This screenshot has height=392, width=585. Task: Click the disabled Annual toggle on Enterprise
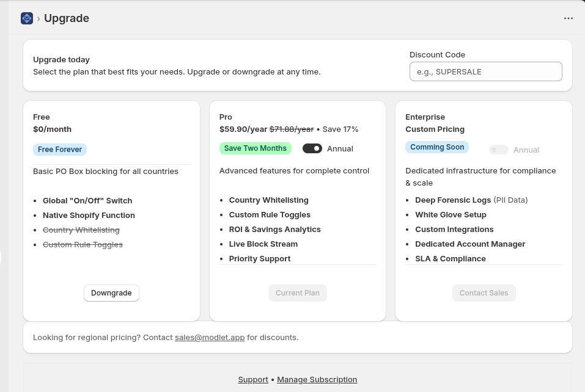[498, 150]
